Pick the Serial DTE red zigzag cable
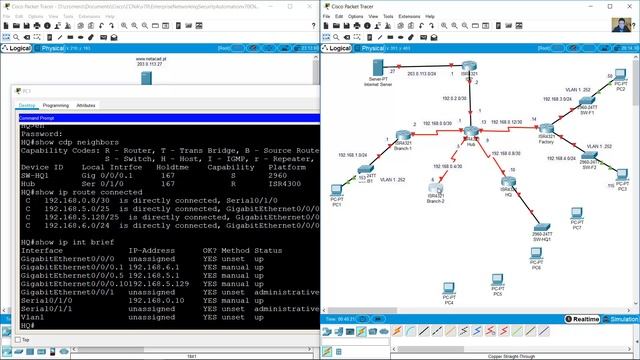The width and height of the screenshot is (640, 360). pyautogui.click(x=504, y=331)
